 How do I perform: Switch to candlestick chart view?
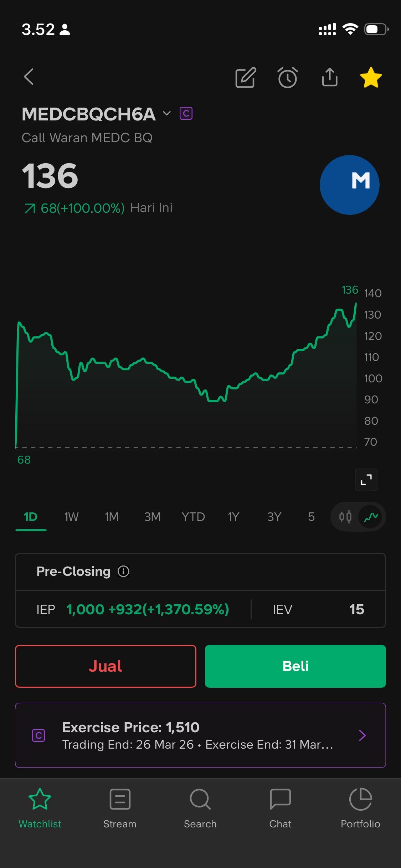click(345, 517)
